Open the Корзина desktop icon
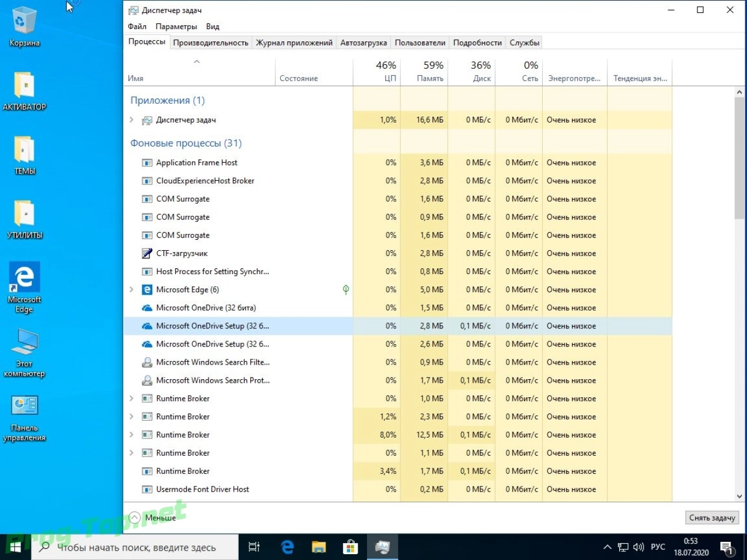 click(25, 27)
